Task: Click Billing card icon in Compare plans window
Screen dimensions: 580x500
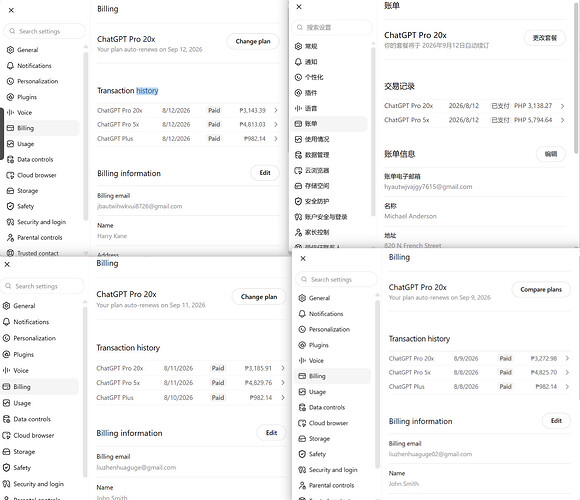Action: [x=302, y=376]
